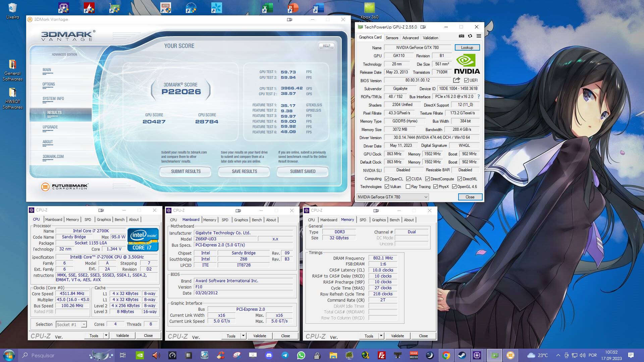Expand Tools dropdown arrow in Memory CPU-Z window
The width and height of the screenshot is (644, 362).
coord(381,336)
